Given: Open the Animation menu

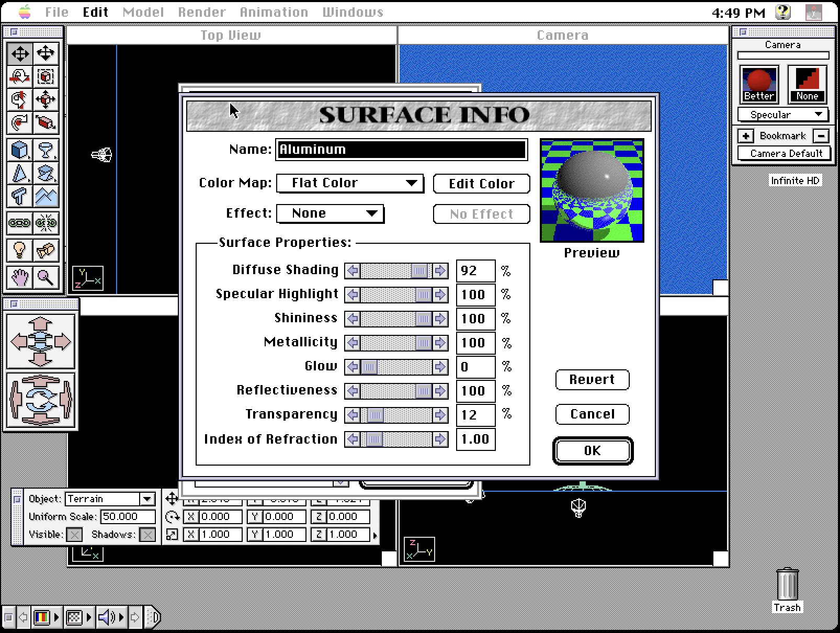Looking at the screenshot, I should pyautogui.click(x=273, y=12).
